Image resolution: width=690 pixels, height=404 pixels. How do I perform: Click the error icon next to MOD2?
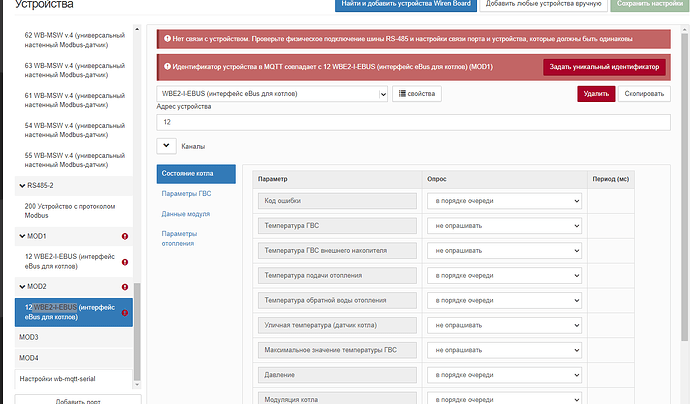[x=125, y=287]
